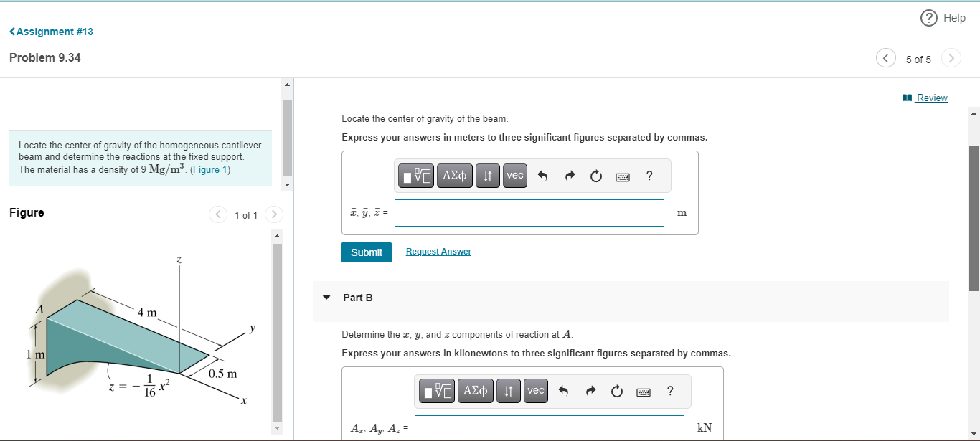
Task: Open templates tool in center of gravity toolbar
Action: [416, 176]
